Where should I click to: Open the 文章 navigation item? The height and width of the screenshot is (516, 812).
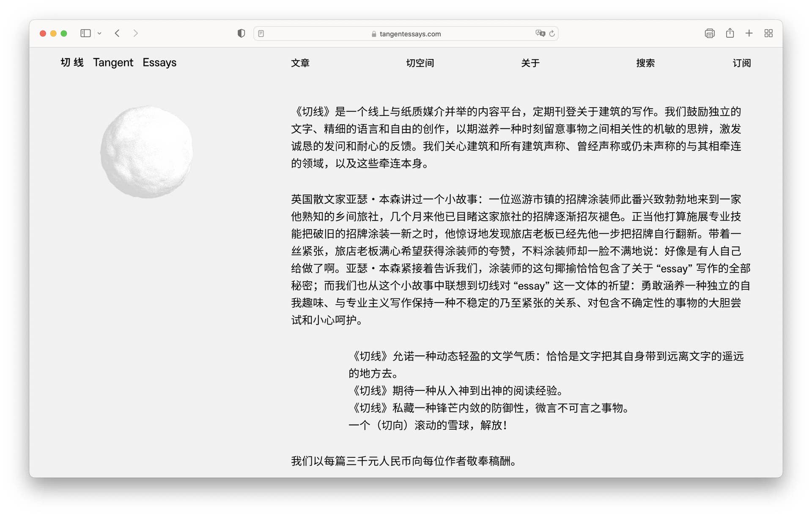click(x=300, y=63)
